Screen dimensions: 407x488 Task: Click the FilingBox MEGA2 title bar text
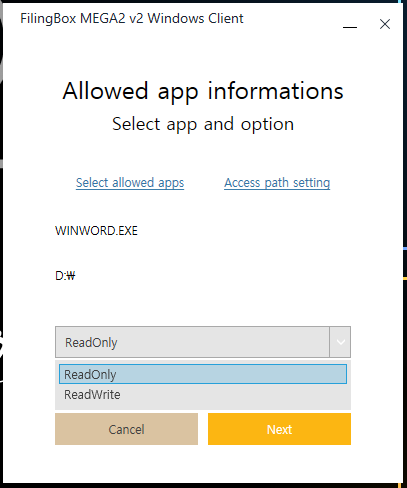[x=132, y=18]
